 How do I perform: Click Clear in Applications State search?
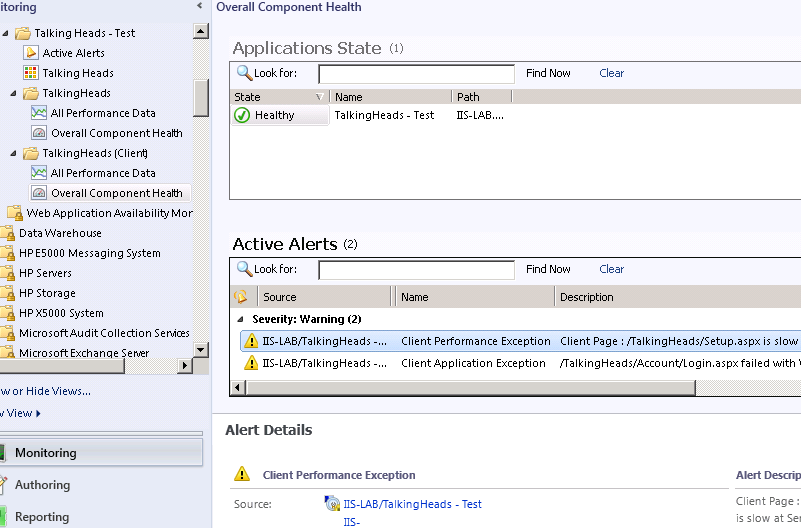point(611,73)
